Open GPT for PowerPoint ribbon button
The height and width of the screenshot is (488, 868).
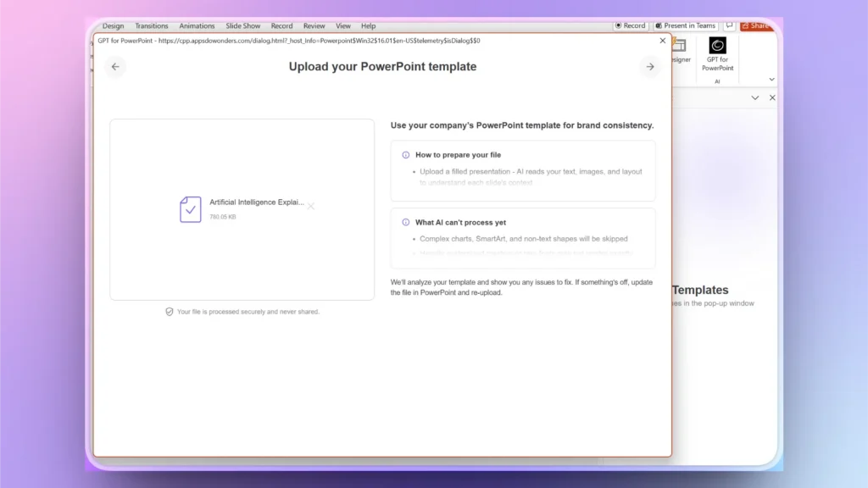click(x=717, y=54)
